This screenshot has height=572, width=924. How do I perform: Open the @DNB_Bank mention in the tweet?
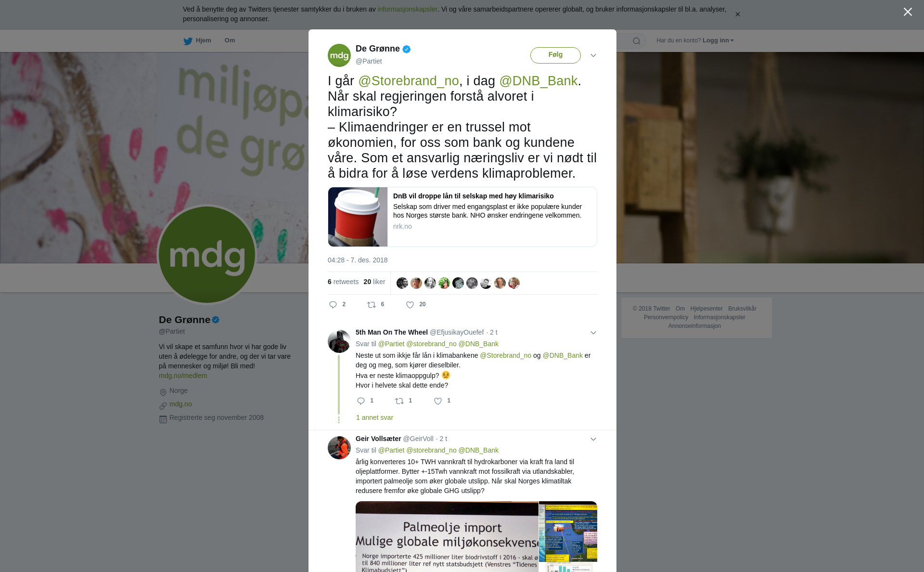pos(538,81)
